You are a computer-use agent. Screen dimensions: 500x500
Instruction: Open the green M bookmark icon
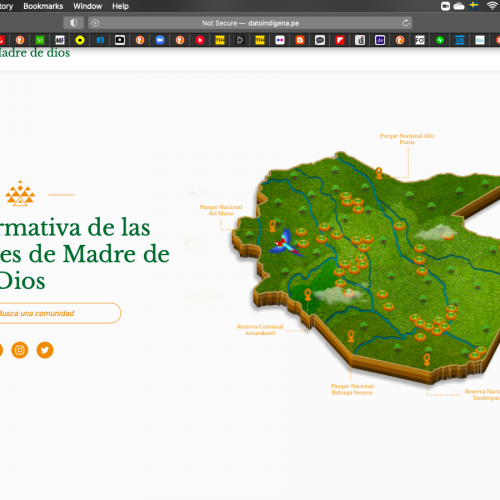tap(40, 40)
